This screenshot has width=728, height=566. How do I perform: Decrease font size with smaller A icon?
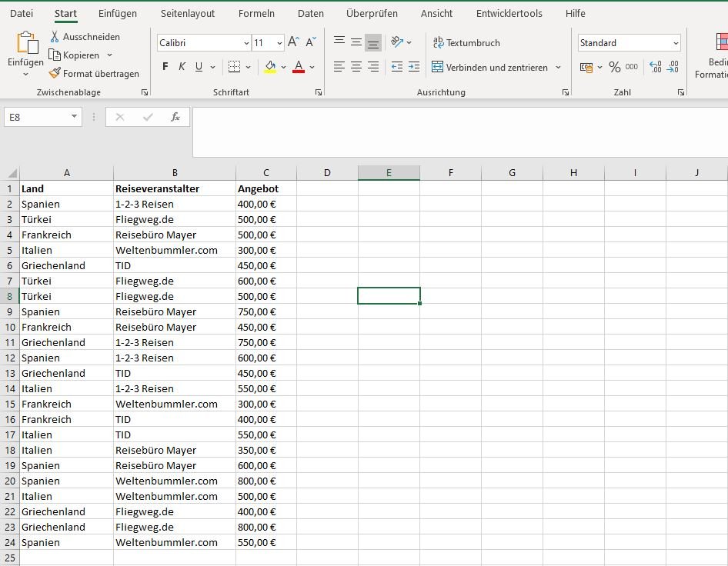(x=311, y=42)
